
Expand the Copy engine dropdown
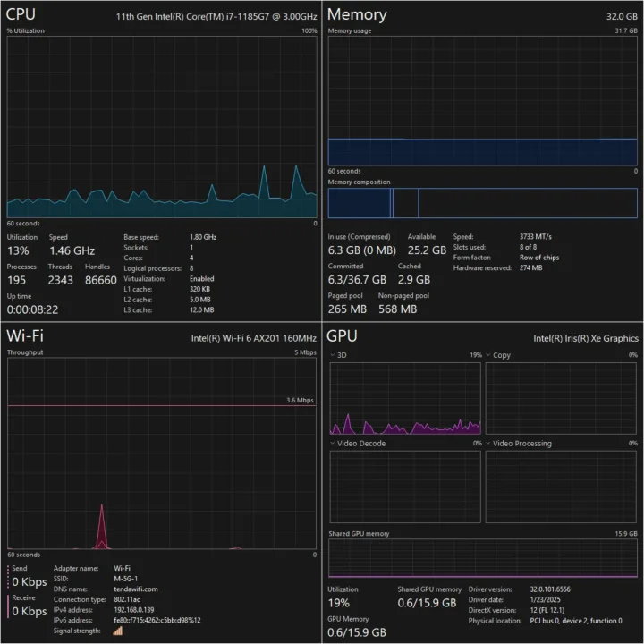tap(488, 355)
